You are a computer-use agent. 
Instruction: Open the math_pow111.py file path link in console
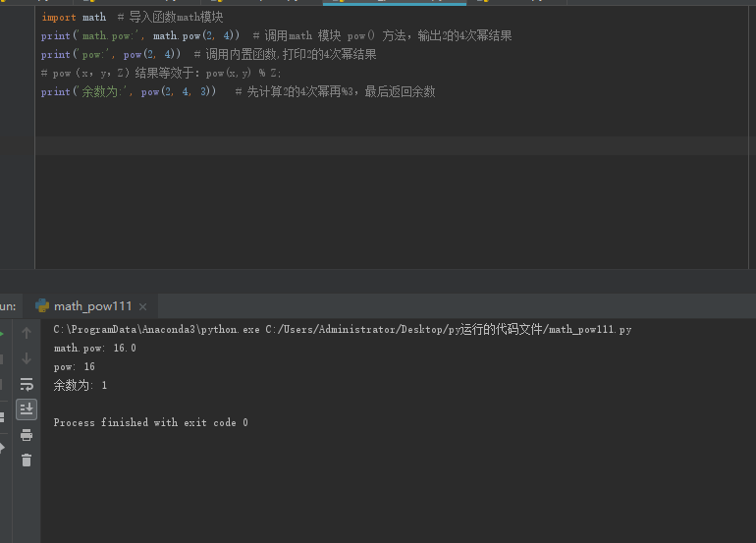449,329
